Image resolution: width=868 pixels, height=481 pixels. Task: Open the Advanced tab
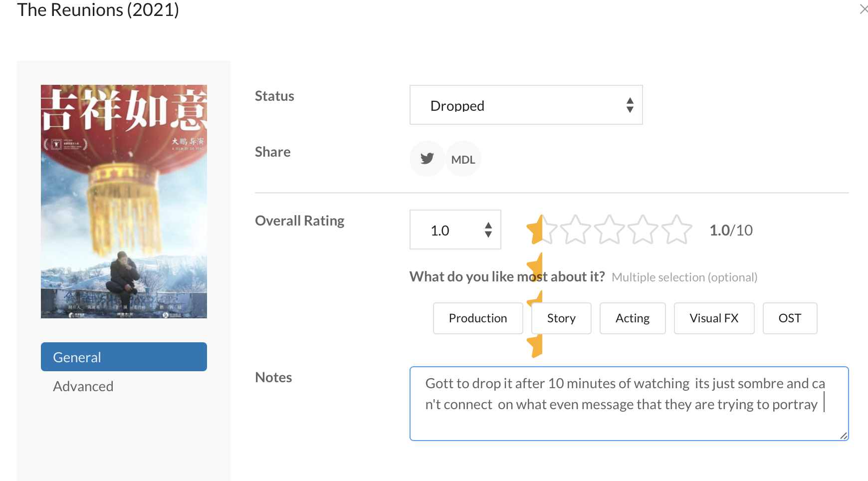tap(83, 386)
